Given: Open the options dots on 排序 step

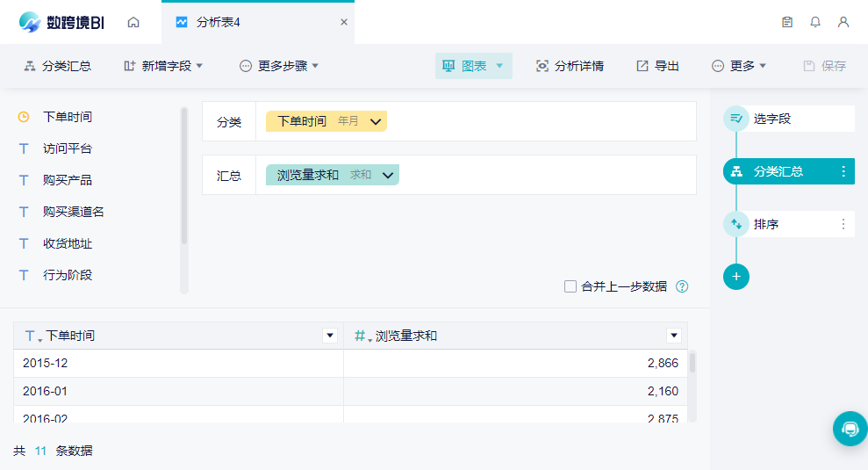Looking at the screenshot, I should point(843,224).
